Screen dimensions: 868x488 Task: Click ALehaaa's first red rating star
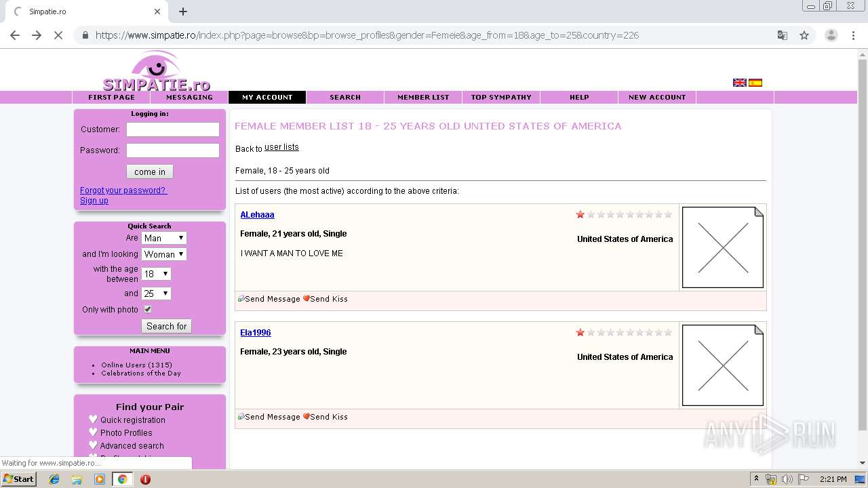(580, 215)
